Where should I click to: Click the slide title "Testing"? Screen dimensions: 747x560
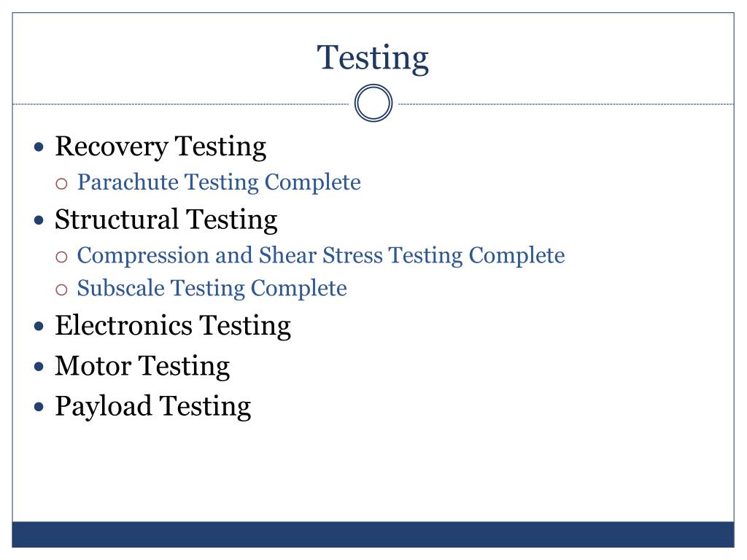pyautogui.click(x=373, y=58)
